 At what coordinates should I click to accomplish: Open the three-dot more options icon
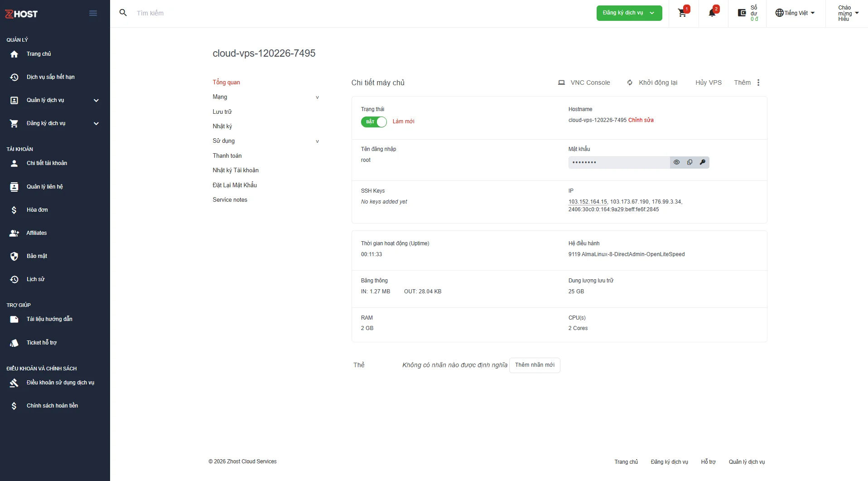click(x=758, y=83)
